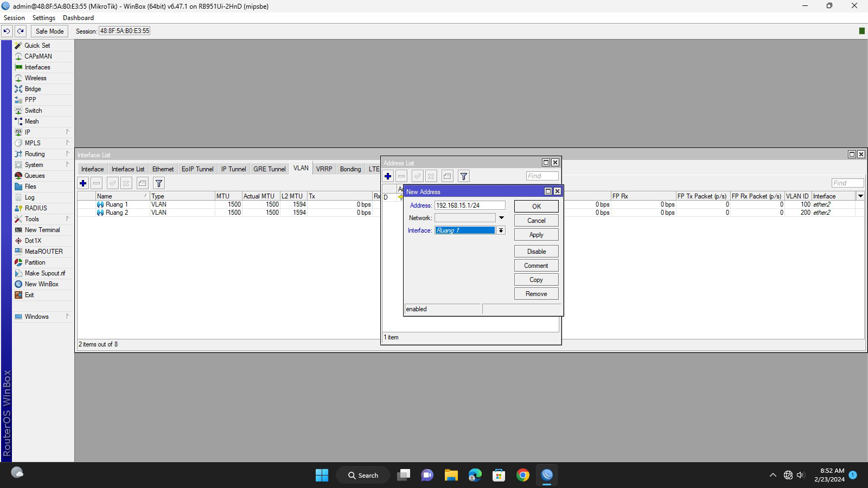Image resolution: width=868 pixels, height=488 pixels.
Task: Open Bridge menu in sidebar
Action: [33, 89]
